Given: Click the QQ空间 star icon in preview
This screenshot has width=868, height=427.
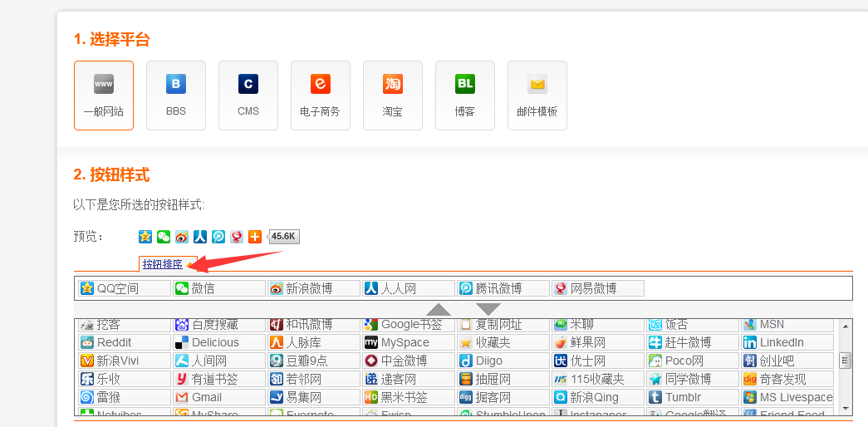Looking at the screenshot, I should tap(145, 237).
